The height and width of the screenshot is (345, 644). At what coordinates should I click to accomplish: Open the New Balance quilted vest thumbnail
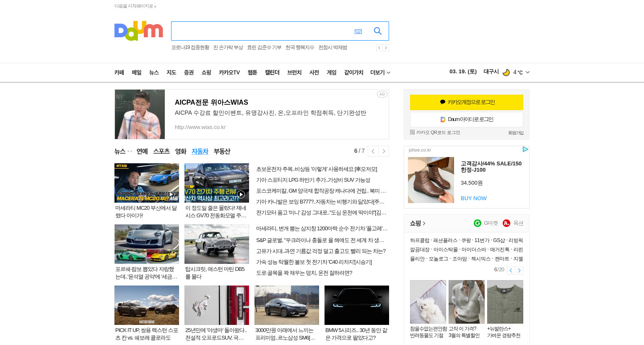(505, 302)
